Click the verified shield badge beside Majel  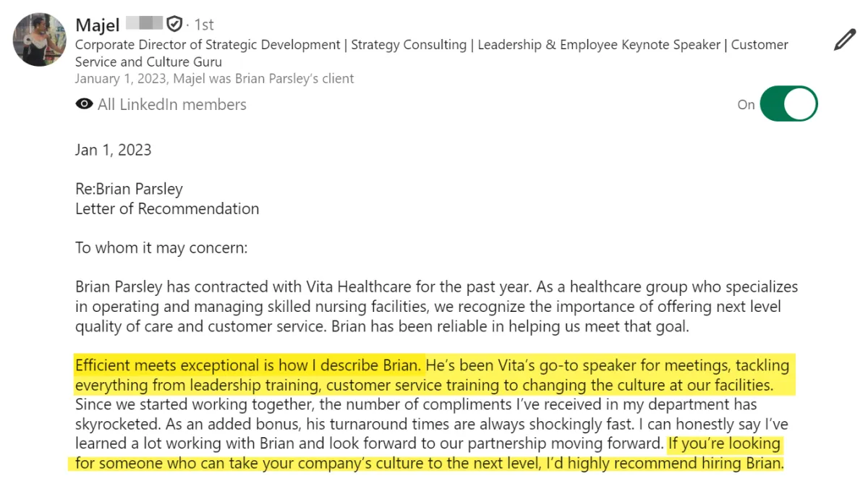pyautogui.click(x=174, y=25)
